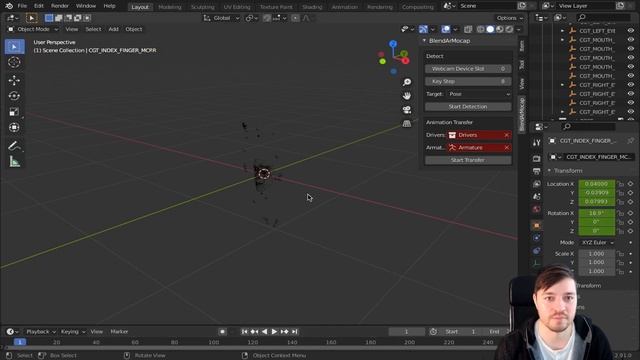
Task: Open Global transform orientation dropdown
Action: pyautogui.click(x=222, y=18)
